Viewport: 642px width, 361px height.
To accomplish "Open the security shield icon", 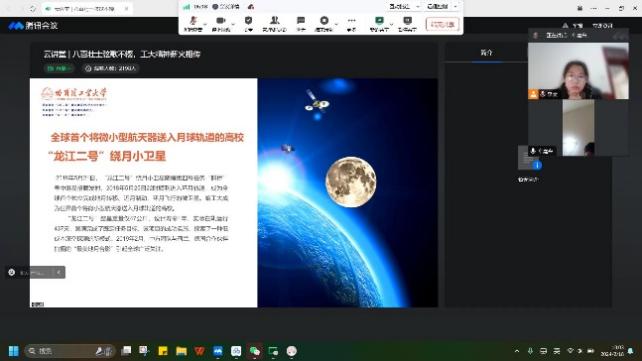I will coord(249,24).
